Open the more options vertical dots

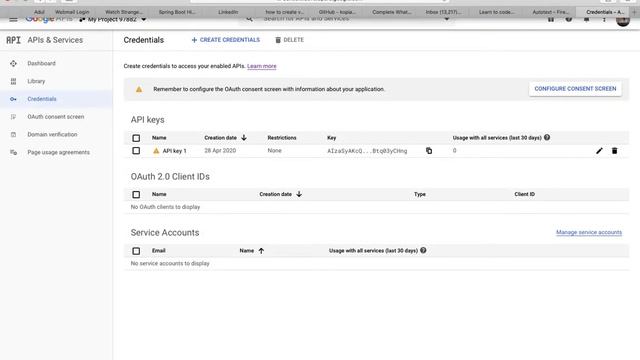coord(604,19)
